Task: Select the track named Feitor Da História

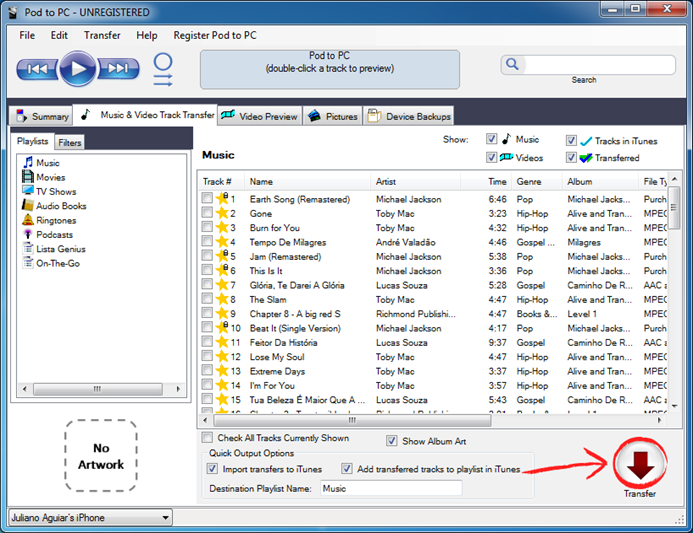Action: [x=283, y=343]
